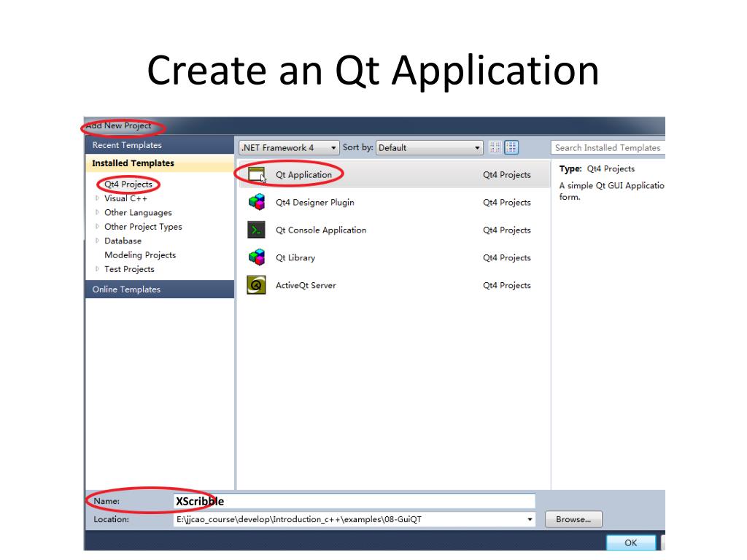Open the Recent Templates section
This screenshot has height=560, width=747.
coord(160,145)
